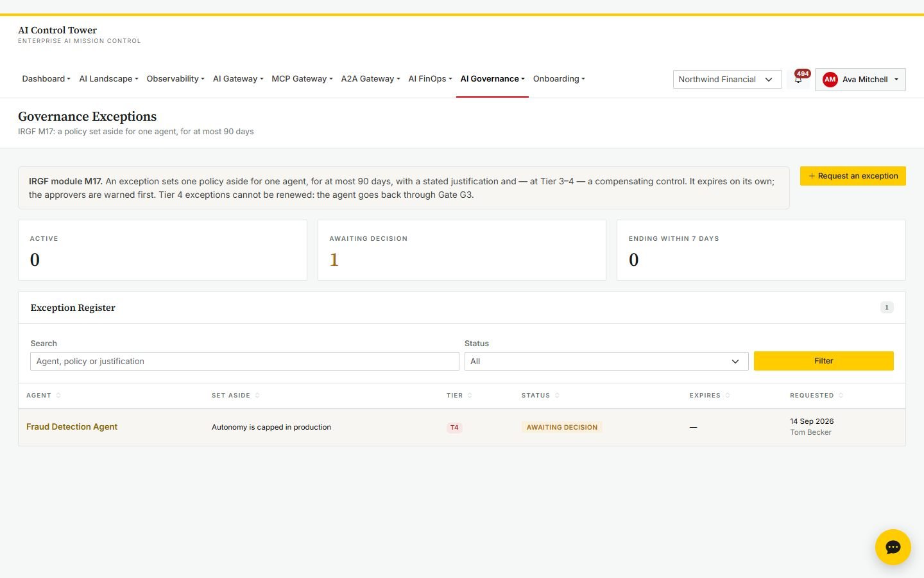Click the Request an exception button

(x=853, y=176)
